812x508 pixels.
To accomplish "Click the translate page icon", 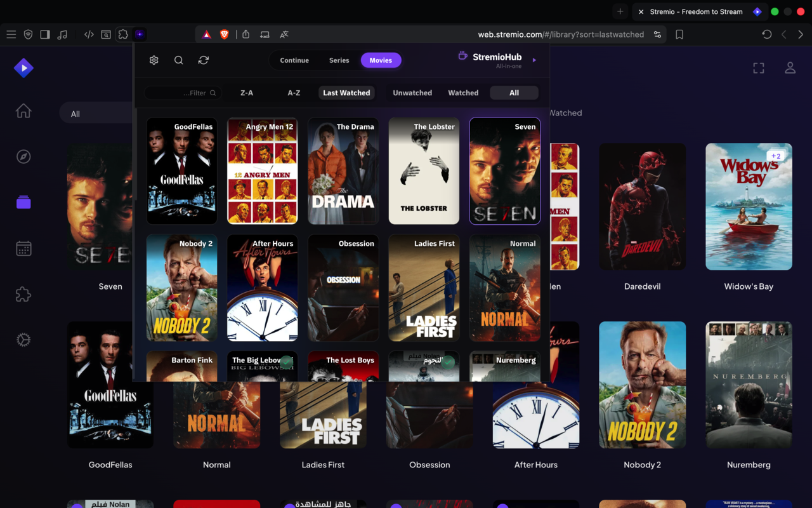I will tap(284, 34).
